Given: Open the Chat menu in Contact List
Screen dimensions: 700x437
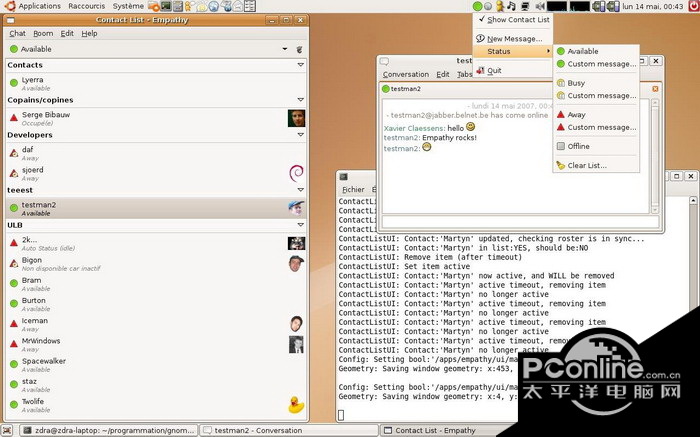Looking at the screenshot, I should (x=17, y=33).
